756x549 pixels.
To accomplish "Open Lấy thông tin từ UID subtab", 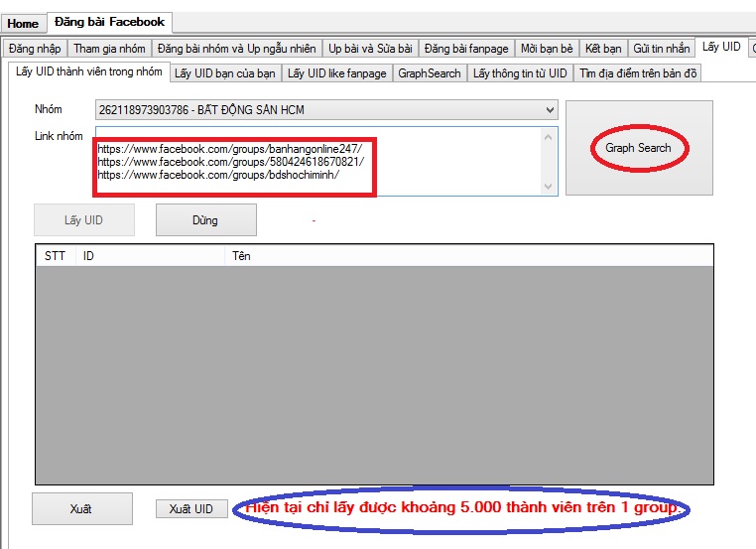I will pos(520,73).
